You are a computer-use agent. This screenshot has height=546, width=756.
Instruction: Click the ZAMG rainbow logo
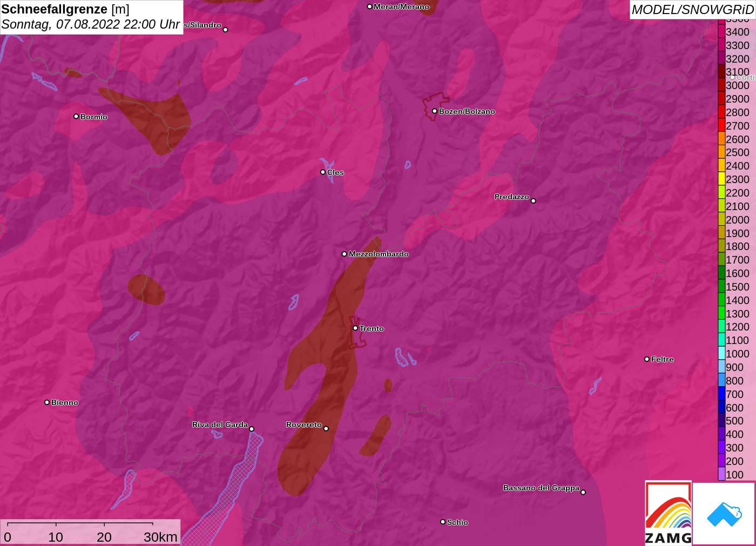pos(668,513)
